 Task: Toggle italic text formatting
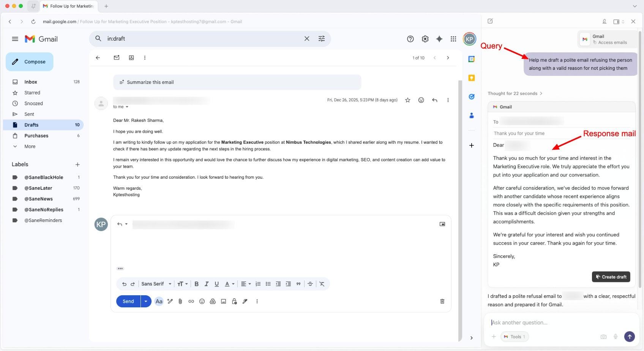(x=207, y=284)
